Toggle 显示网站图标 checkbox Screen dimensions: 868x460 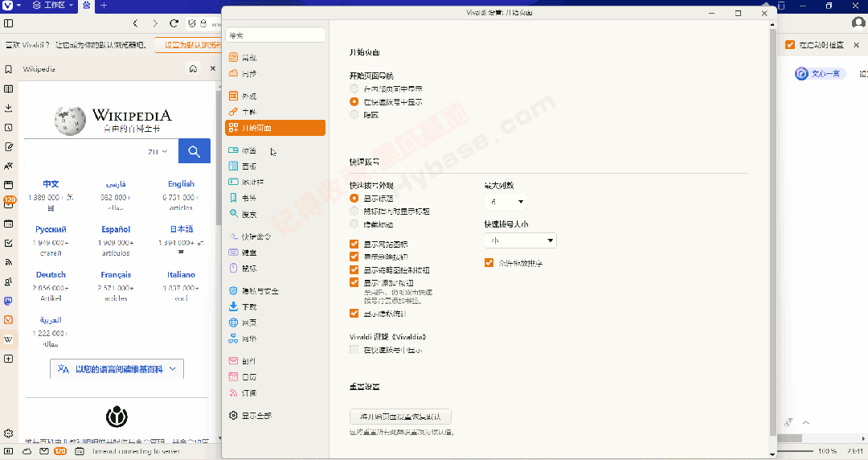[354, 244]
